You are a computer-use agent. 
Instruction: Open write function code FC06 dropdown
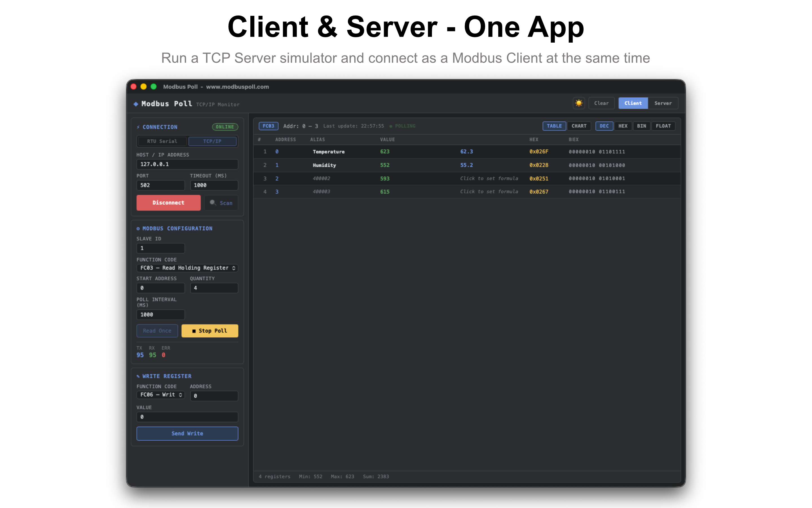point(161,395)
